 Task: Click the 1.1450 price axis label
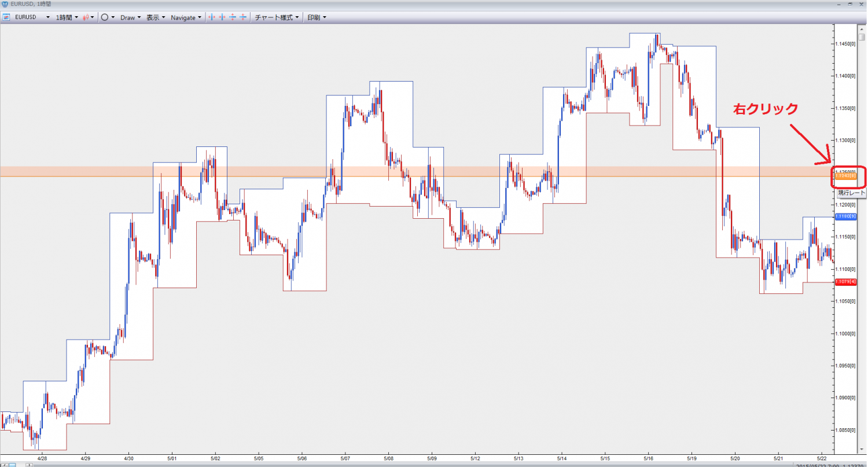click(845, 44)
